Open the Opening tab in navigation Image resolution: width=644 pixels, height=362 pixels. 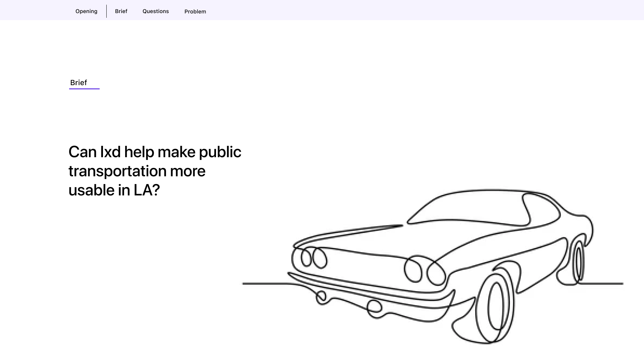pos(86,11)
